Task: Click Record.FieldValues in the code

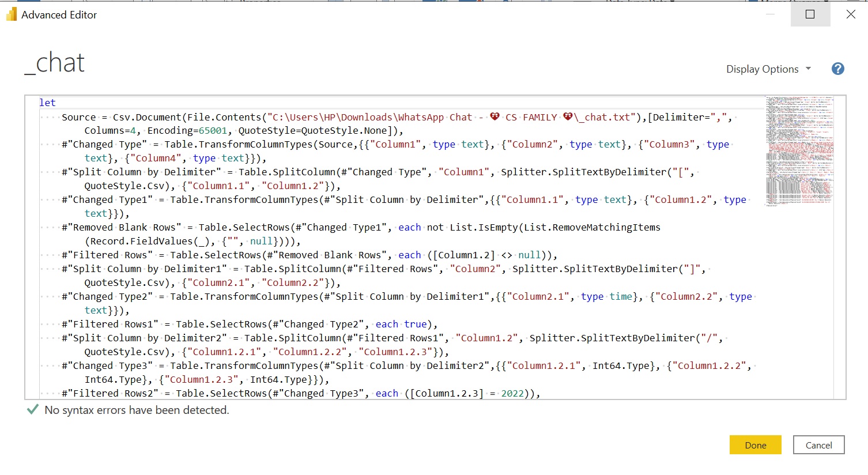Action: pyautogui.click(x=138, y=242)
